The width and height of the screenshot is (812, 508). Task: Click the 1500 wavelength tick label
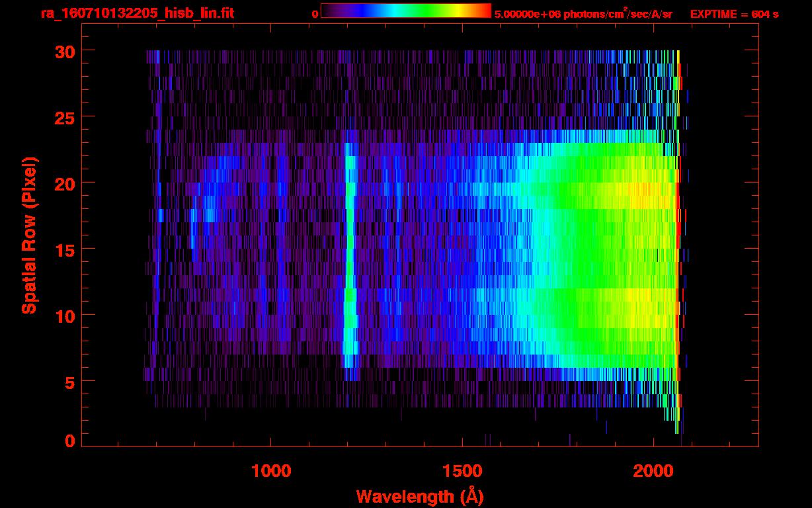click(462, 471)
